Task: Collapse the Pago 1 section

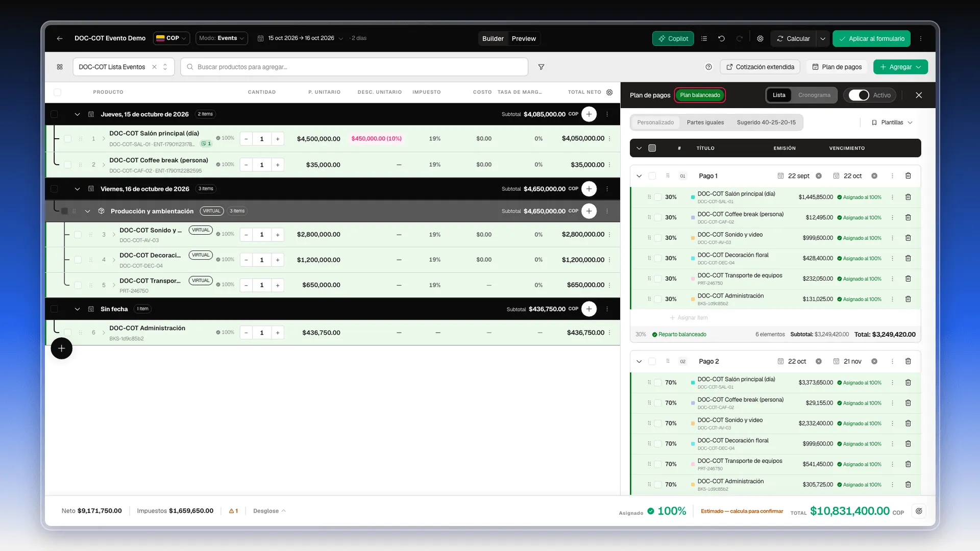Action: pos(639,176)
